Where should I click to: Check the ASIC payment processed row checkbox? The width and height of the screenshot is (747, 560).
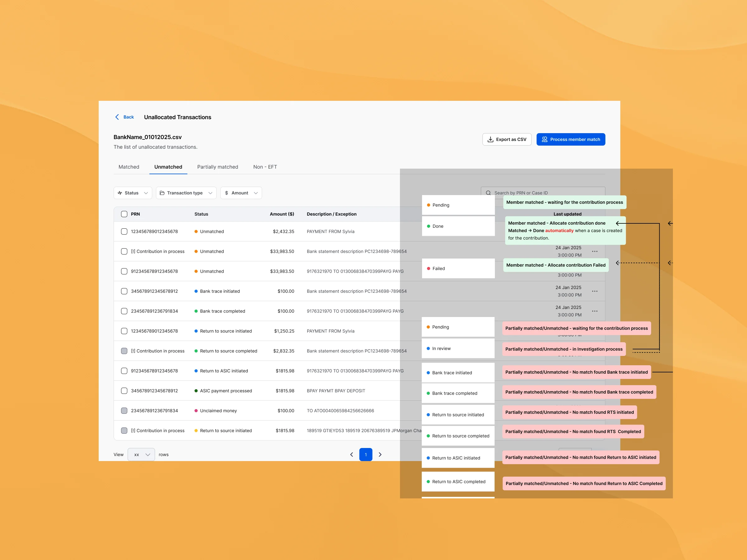tap(124, 391)
